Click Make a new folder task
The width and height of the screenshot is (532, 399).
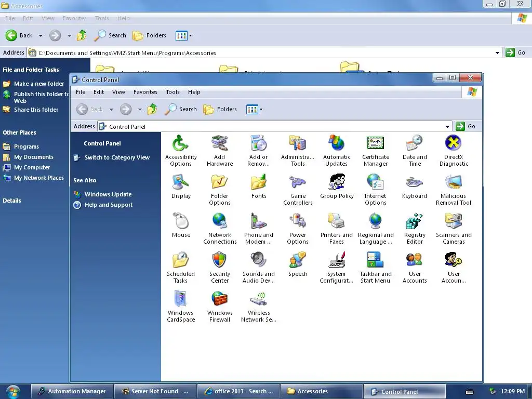39,84
